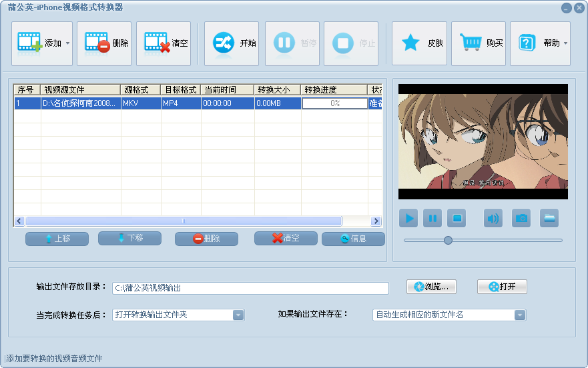Screen dimensions: 588x368
Task: Play the preview video
Action: (408, 218)
